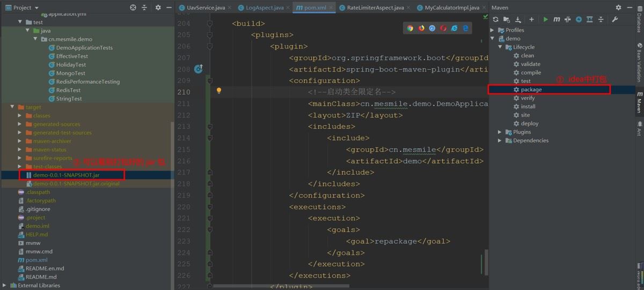Click the gutter reload icon at line 208
The image size is (644, 290).
tap(199, 69)
